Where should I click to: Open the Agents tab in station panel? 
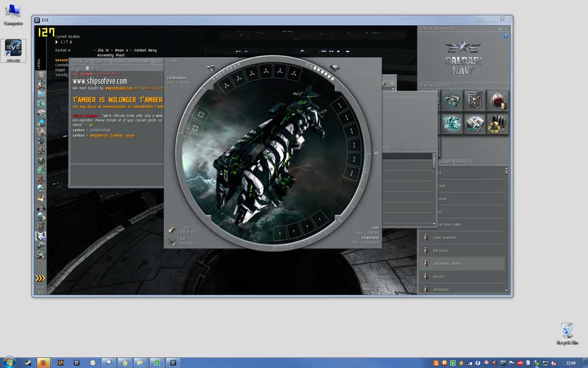(x=445, y=162)
